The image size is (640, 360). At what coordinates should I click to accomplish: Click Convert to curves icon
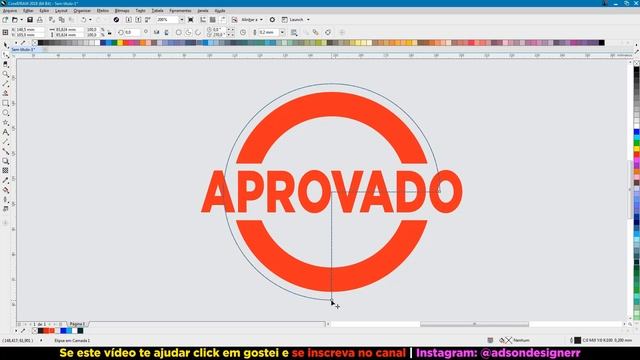pos(328,32)
